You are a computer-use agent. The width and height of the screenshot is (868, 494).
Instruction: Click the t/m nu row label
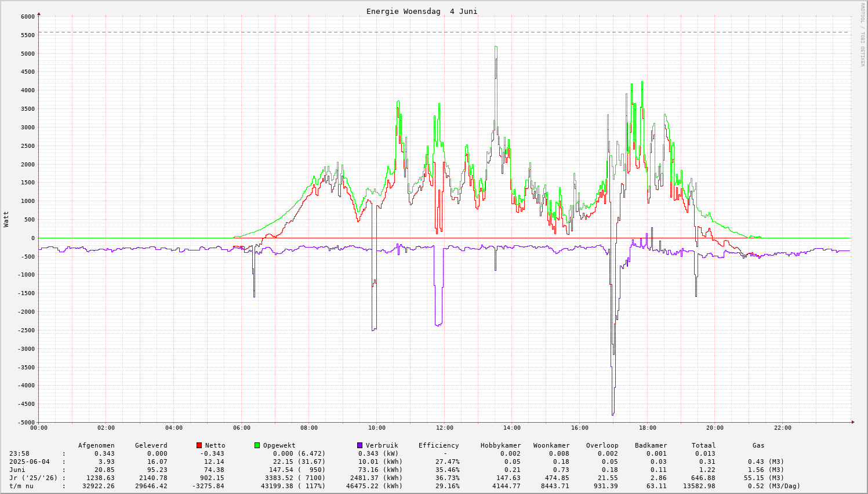coord(21,486)
